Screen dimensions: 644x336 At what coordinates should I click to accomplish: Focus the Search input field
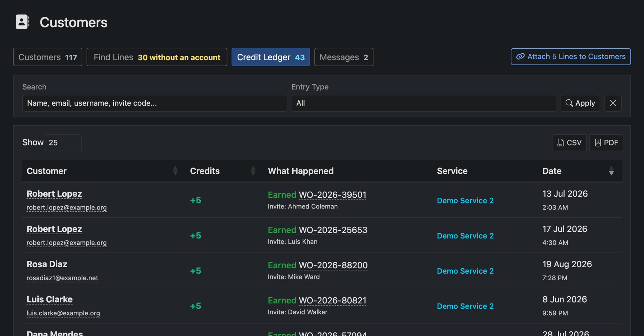155,103
